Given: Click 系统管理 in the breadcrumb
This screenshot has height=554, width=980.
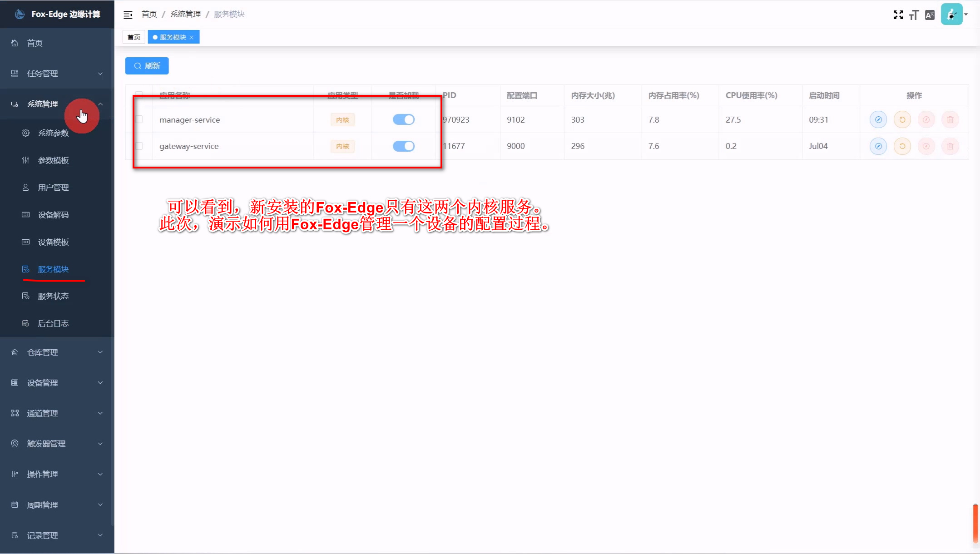Looking at the screenshot, I should pyautogui.click(x=185, y=14).
